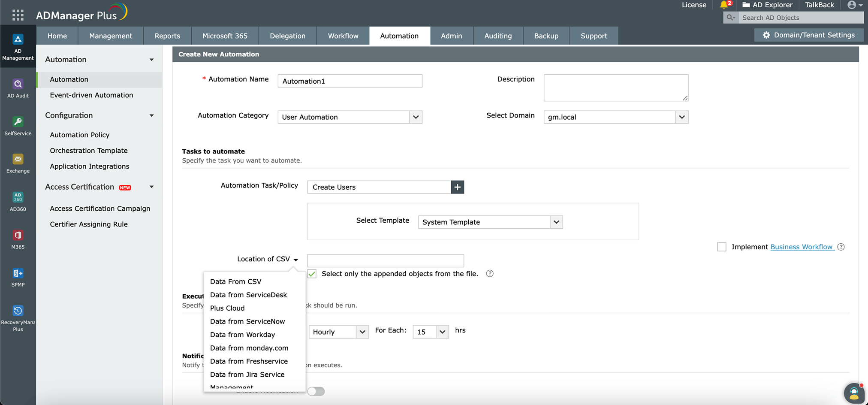Switch to the Admin tab
Viewport: 868px width, 405px height.
pyautogui.click(x=452, y=36)
